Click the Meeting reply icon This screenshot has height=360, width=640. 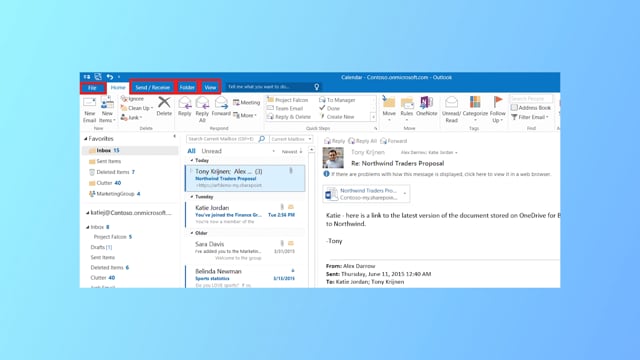click(236, 102)
